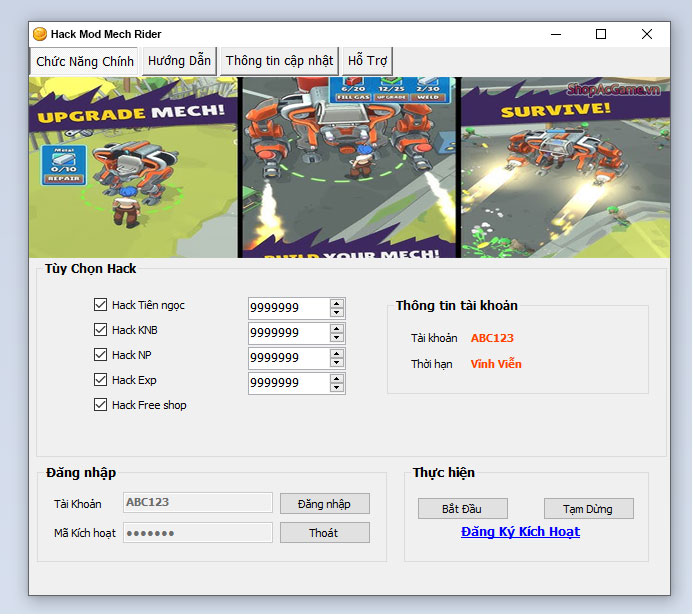
Task: Decrease the Hack Exp value with down arrow
Action: (x=337, y=388)
